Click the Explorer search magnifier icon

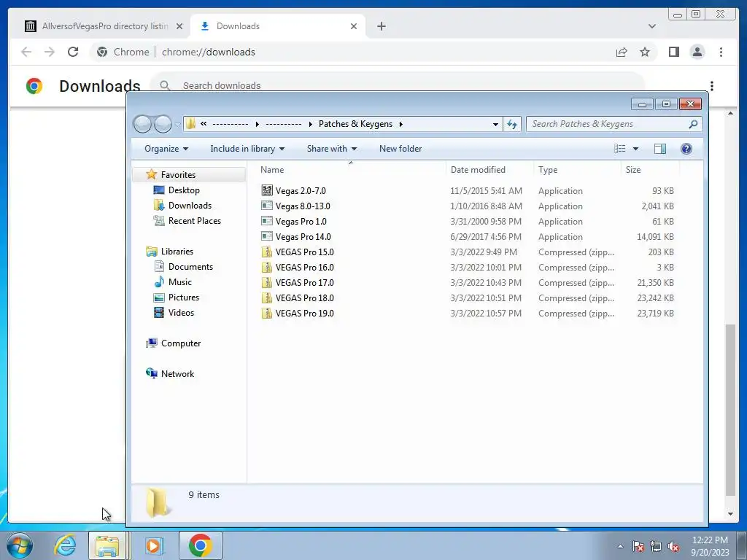[x=693, y=124]
